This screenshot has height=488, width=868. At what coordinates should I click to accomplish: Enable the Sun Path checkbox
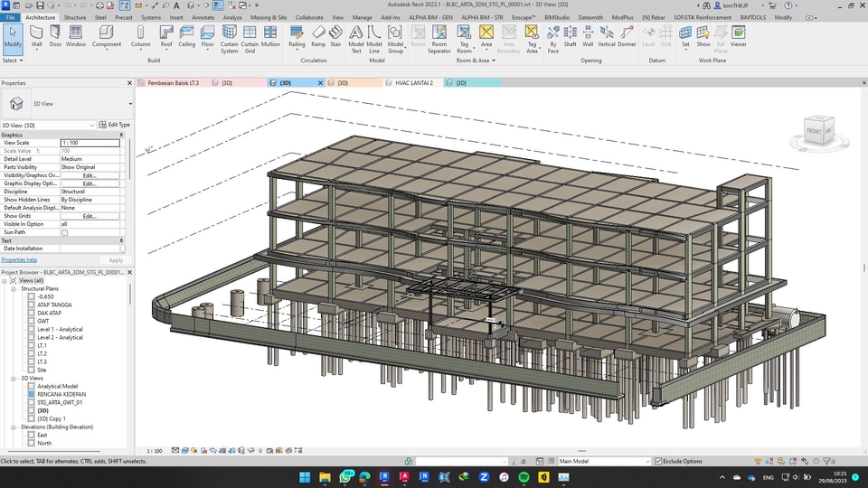pyautogui.click(x=64, y=232)
